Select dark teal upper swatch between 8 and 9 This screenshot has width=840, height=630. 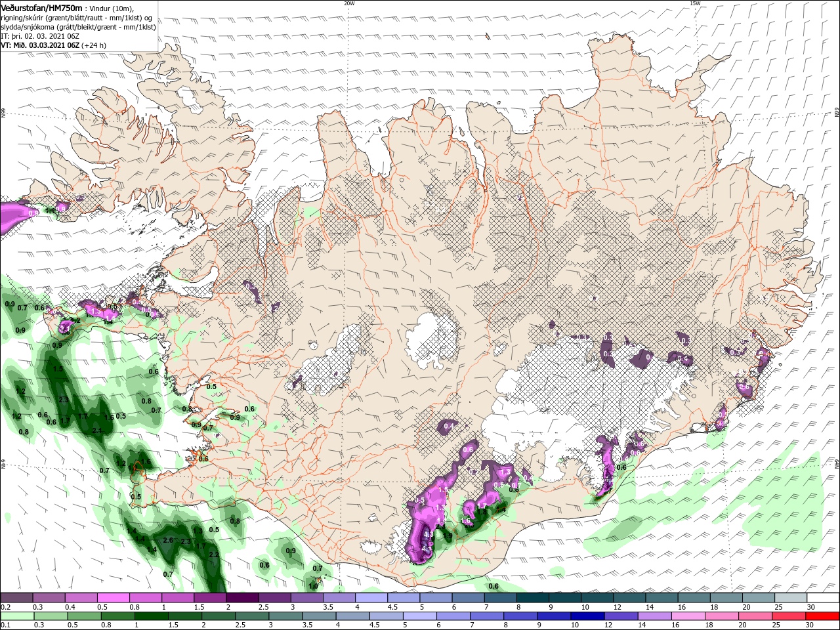click(533, 597)
